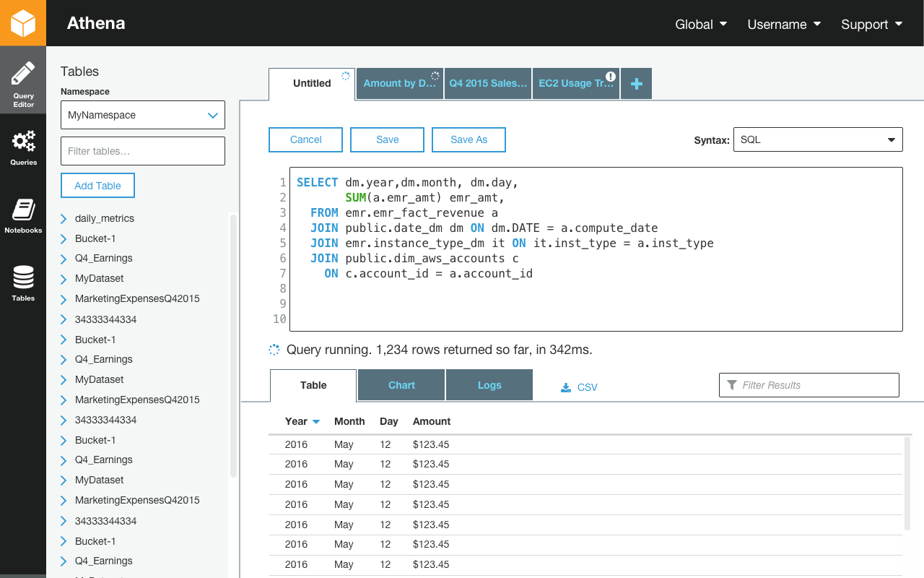Click the Save As button
This screenshot has height=578, width=924.
(469, 140)
